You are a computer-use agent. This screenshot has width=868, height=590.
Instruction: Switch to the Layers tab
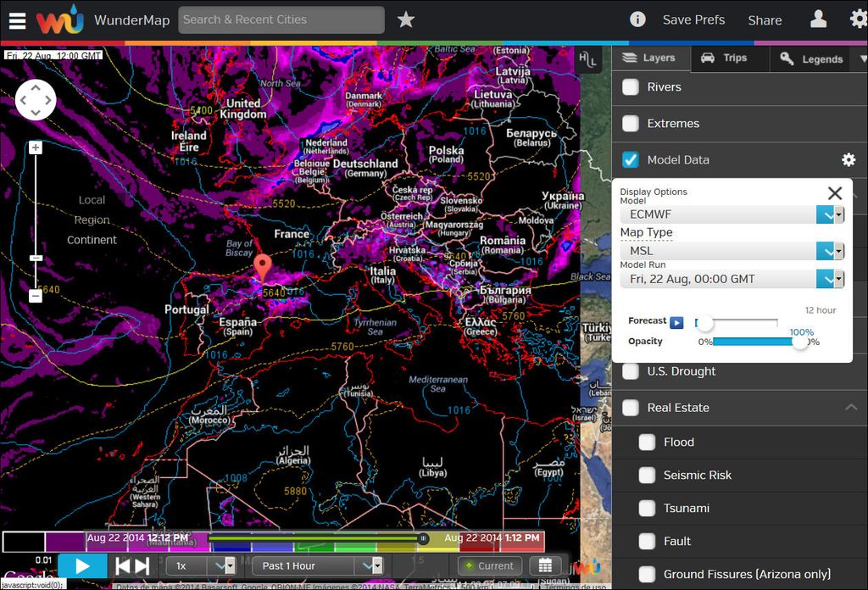(651, 58)
